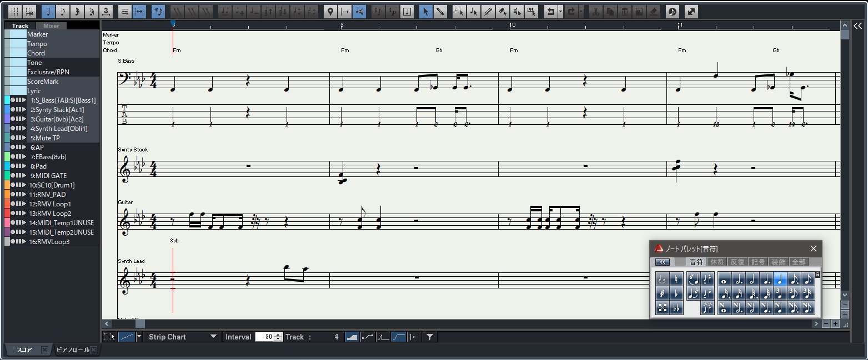
Task: Click the << button in the note palette
Action: point(663,262)
